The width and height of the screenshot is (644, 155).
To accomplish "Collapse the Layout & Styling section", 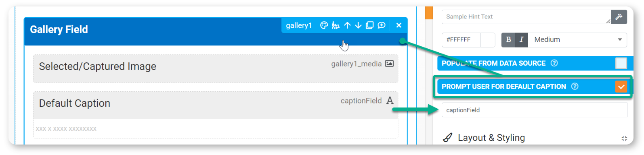I will 624,138.
